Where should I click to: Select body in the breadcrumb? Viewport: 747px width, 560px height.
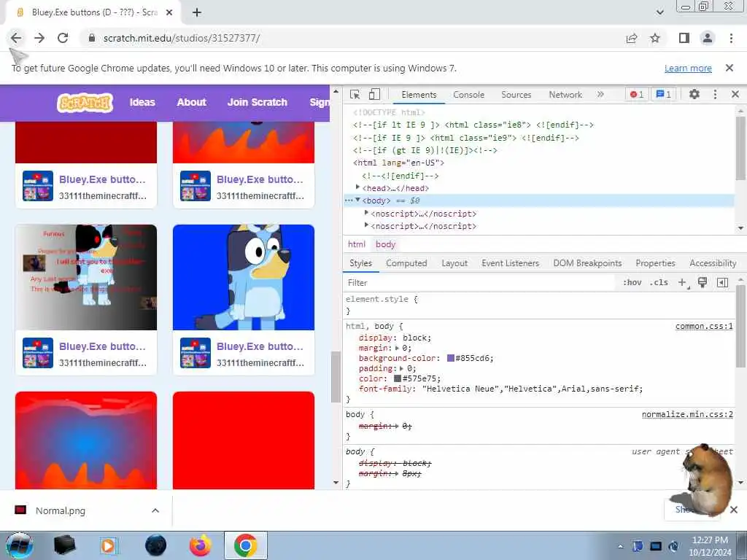click(x=385, y=244)
